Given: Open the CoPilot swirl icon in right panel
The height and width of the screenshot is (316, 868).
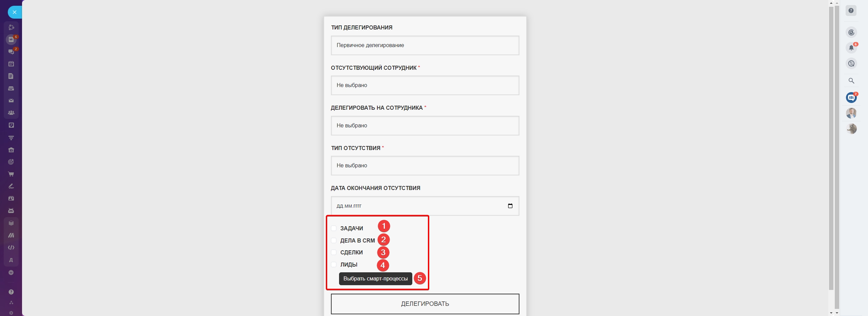Looking at the screenshot, I should point(851,33).
